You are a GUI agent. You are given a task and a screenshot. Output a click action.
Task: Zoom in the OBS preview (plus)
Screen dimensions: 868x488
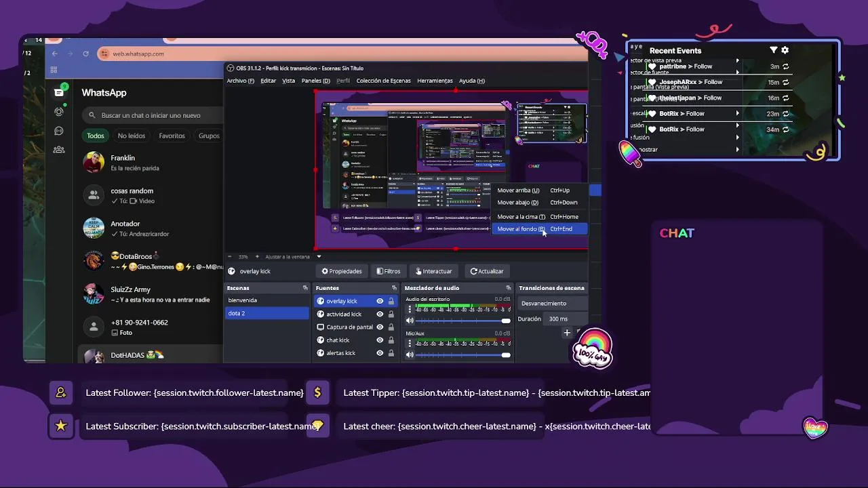258,257
